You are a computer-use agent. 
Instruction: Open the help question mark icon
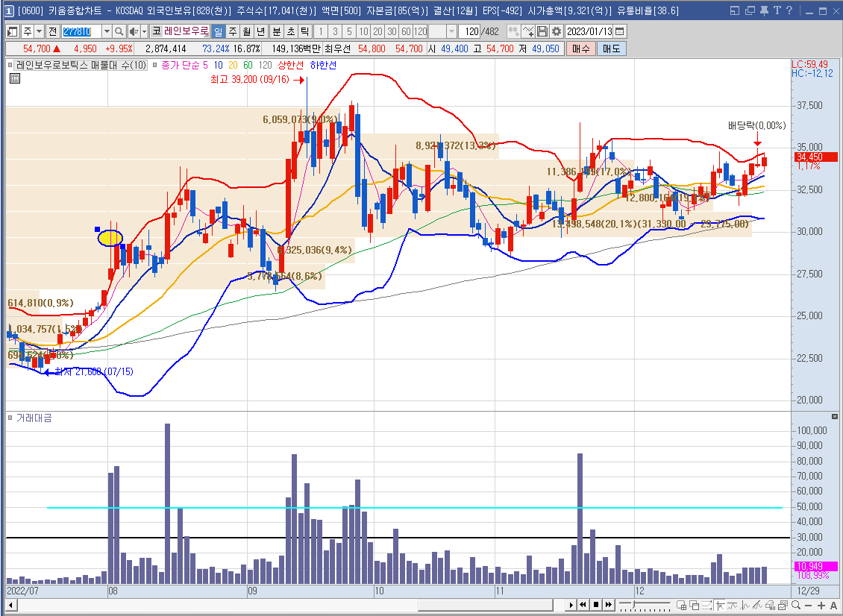tap(789, 10)
